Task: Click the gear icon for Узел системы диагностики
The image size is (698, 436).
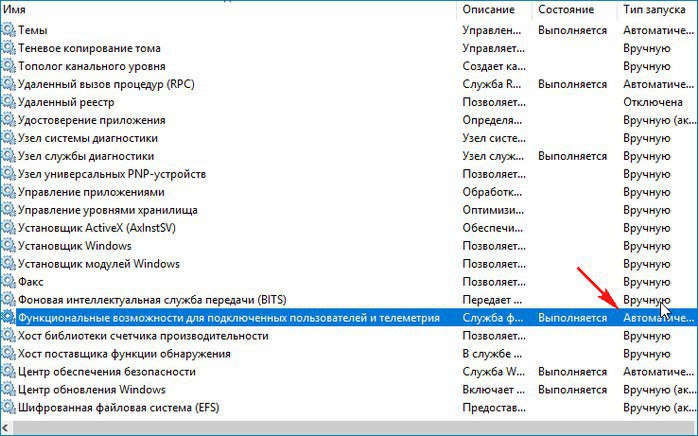Action: pos(8,138)
